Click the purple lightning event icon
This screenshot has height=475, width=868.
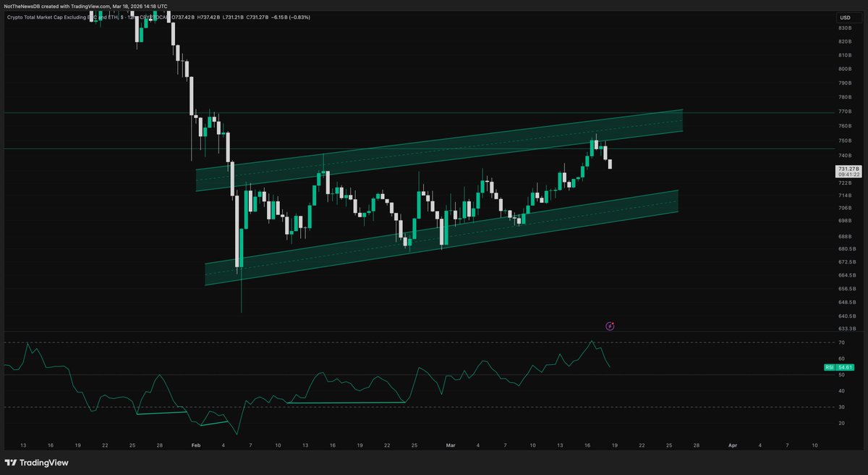[x=610, y=327]
